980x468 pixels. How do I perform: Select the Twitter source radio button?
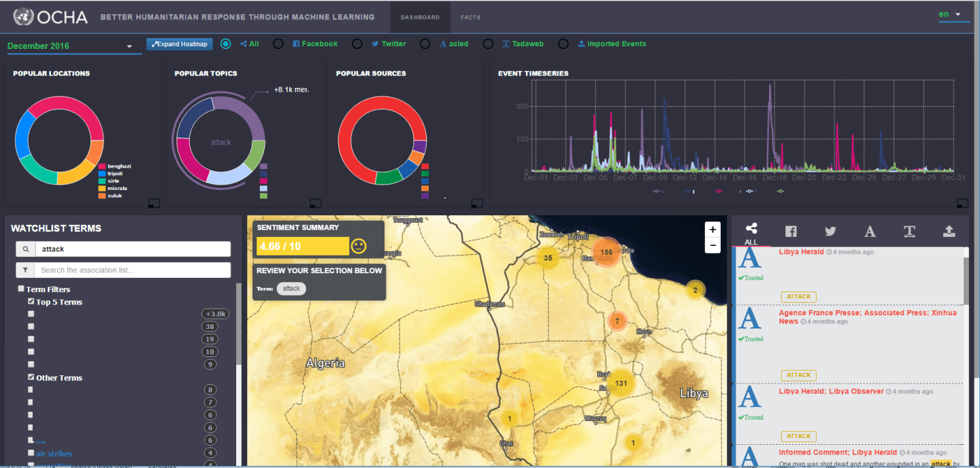[x=357, y=44]
